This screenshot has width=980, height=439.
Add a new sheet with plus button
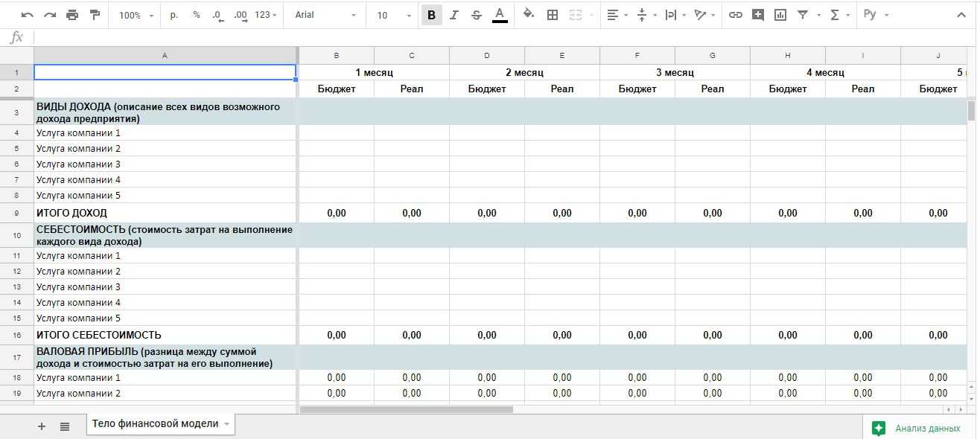point(42,426)
